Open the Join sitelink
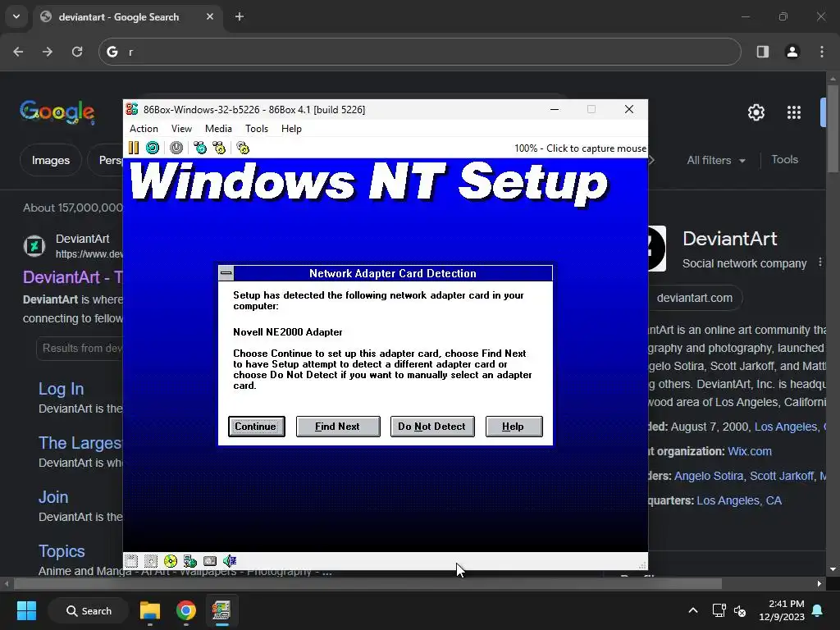 (x=53, y=496)
